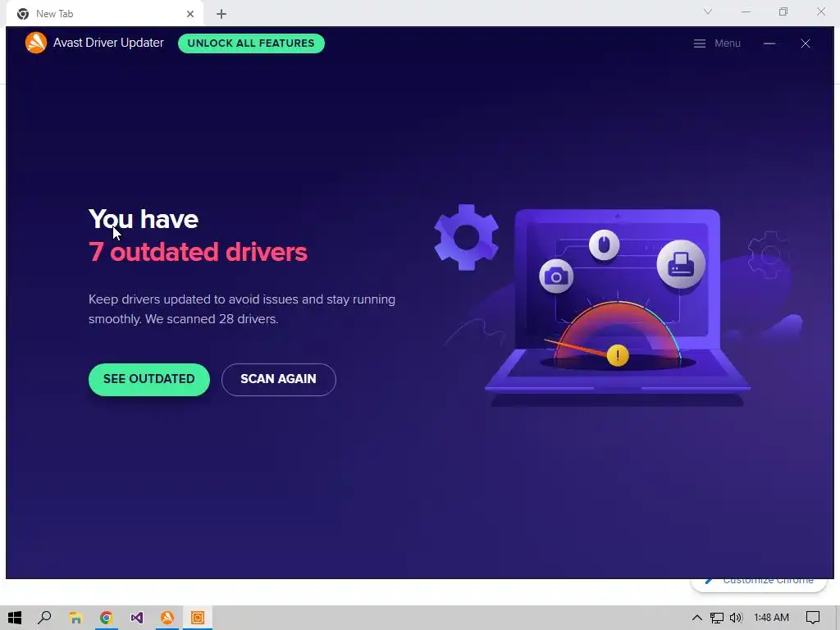Switch to Chrome in taskbar
This screenshot has width=840, height=630.
106,618
